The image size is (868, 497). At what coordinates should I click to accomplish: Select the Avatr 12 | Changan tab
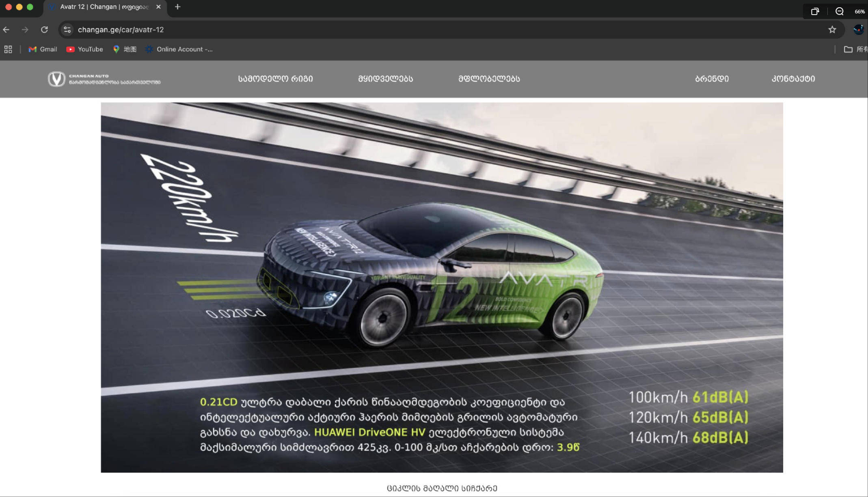coord(105,7)
